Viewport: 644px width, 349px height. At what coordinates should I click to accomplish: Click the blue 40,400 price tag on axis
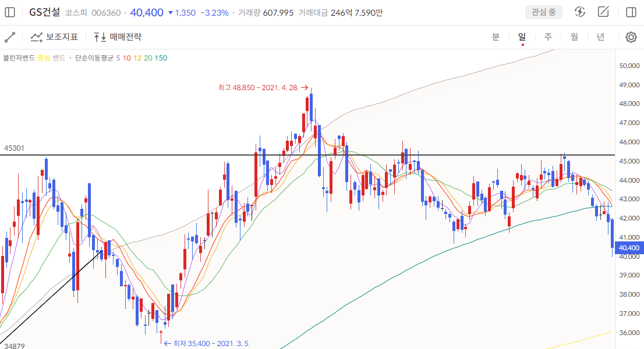(x=629, y=248)
